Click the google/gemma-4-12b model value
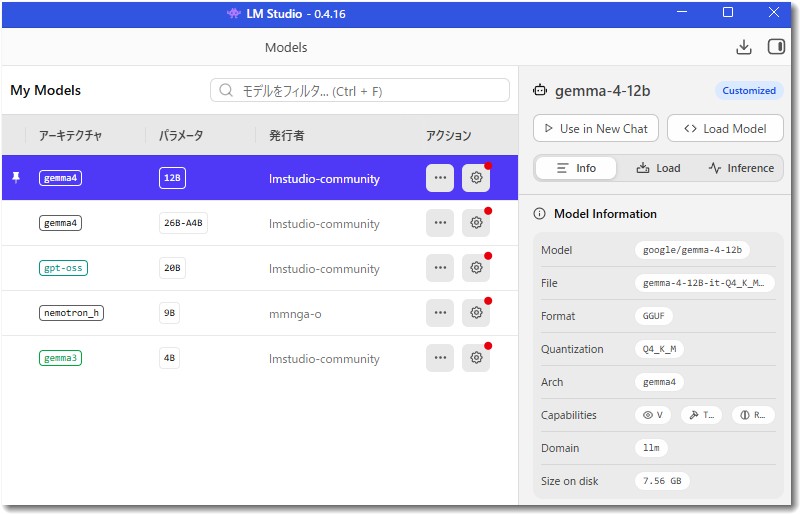The height and width of the screenshot is (514, 800). point(692,250)
